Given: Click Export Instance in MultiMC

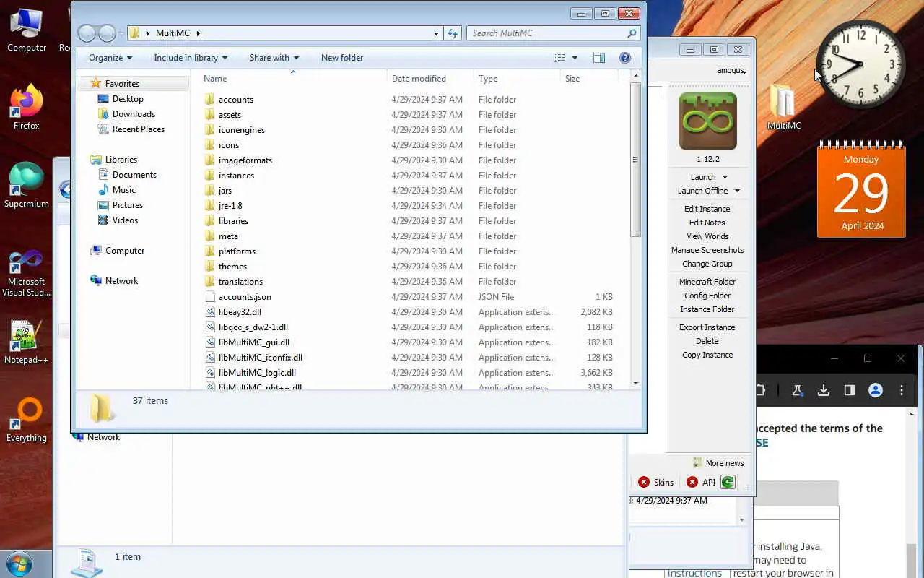Looking at the screenshot, I should point(707,327).
